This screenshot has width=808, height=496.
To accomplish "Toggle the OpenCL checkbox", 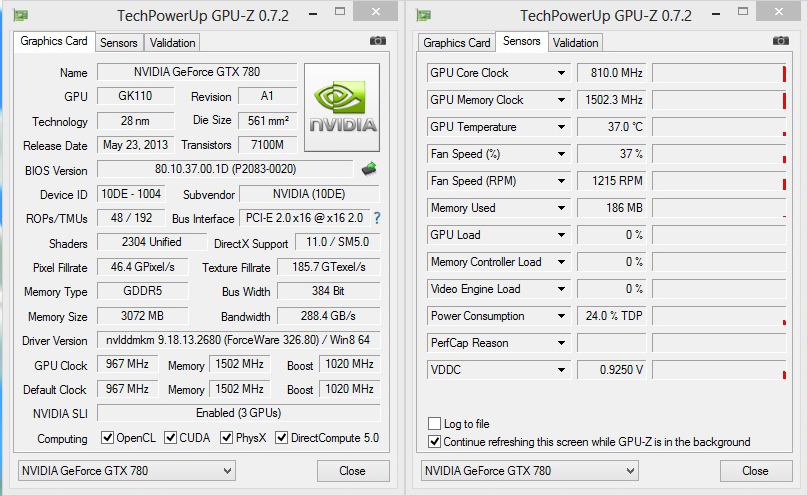I will (x=107, y=438).
